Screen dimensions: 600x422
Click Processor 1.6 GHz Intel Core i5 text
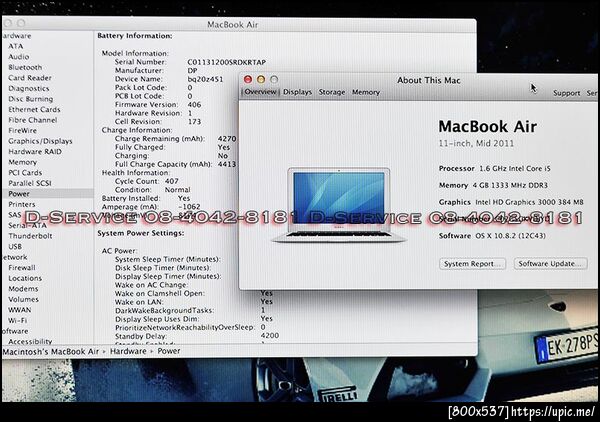pos(495,169)
